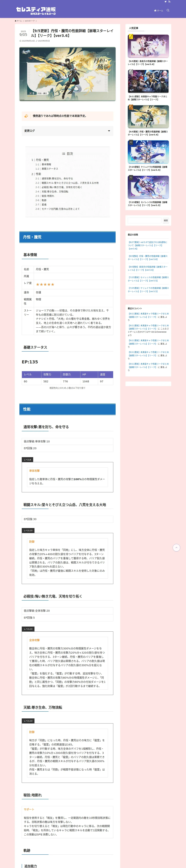Open the RSS feed icon in header

169,2
